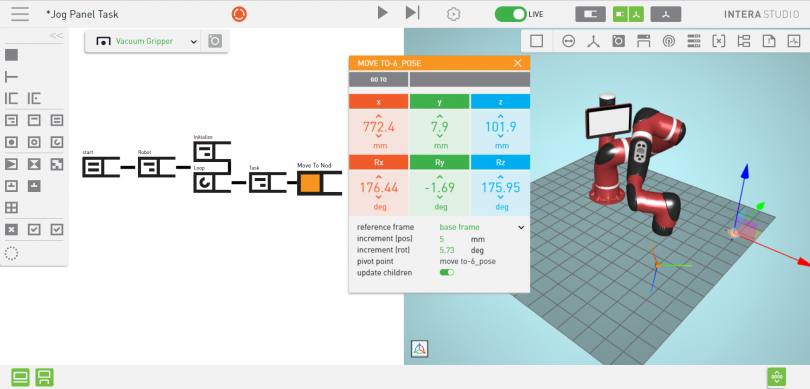Run the task with Play
Viewport: 810px width, 389px height.
(x=382, y=13)
